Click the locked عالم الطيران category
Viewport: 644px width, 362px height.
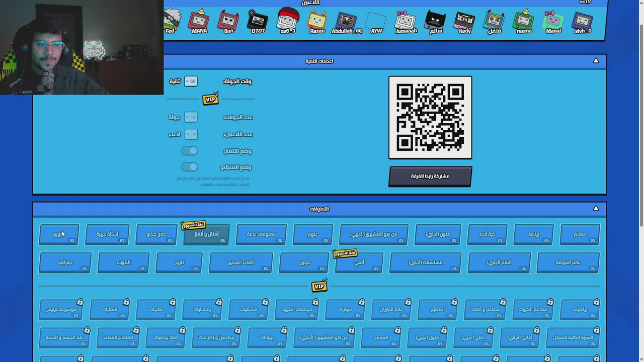tap(391, 310)
